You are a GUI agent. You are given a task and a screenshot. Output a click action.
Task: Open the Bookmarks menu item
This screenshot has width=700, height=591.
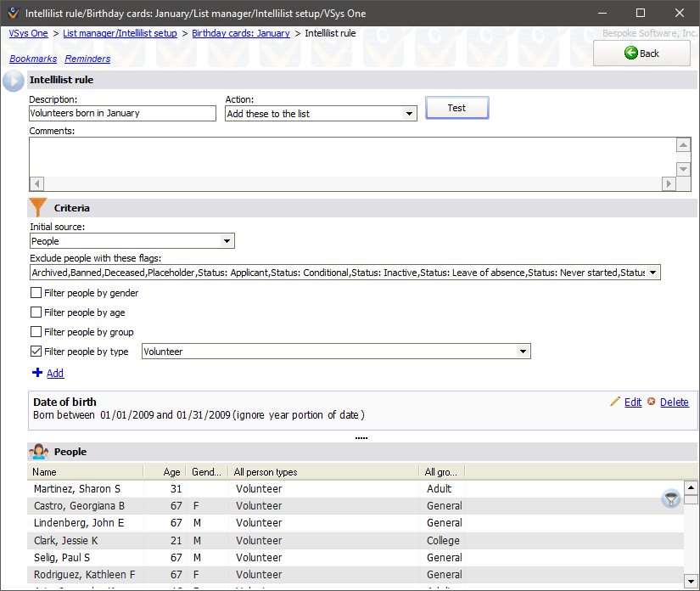[x=33, y=59]
